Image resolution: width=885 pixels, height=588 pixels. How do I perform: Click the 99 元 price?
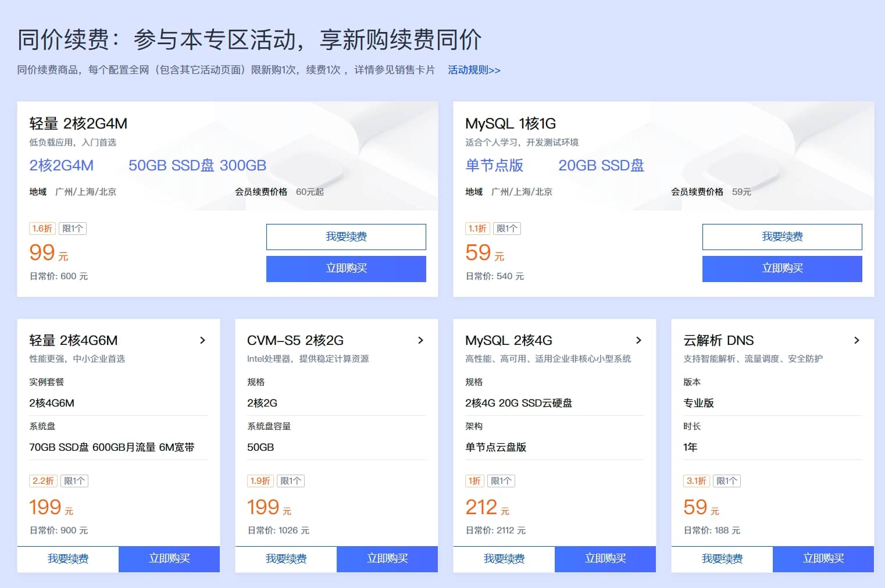click(49, 253)
